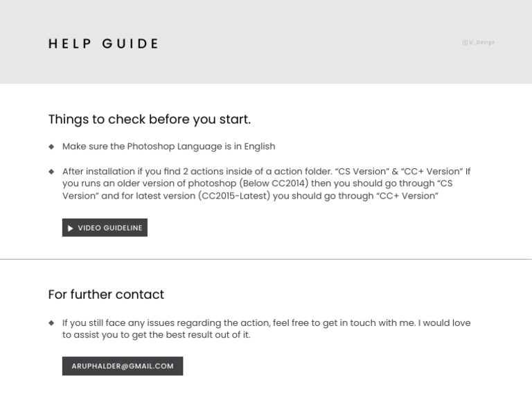Click the diamond bullet beside "If you still face"
This screenshot has height=409, width=532.
click(x=51, y=322)
